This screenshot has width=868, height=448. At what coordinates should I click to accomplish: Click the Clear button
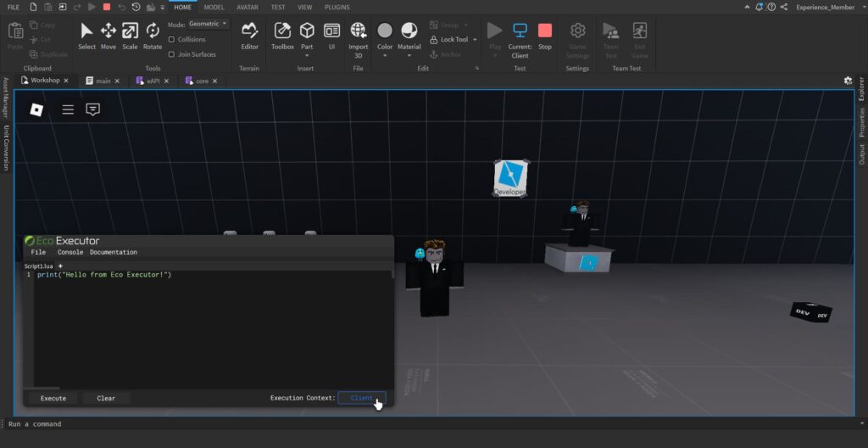click(x=106, y=398)
